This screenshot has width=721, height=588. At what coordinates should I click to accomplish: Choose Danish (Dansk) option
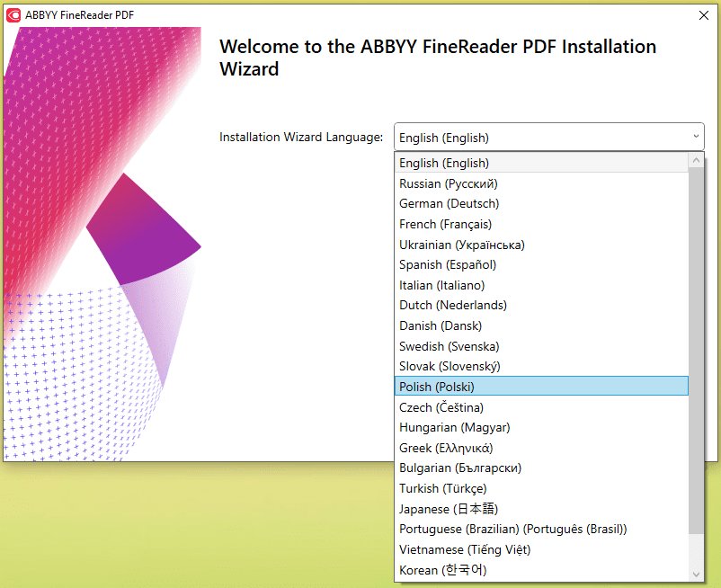point(541,325)
